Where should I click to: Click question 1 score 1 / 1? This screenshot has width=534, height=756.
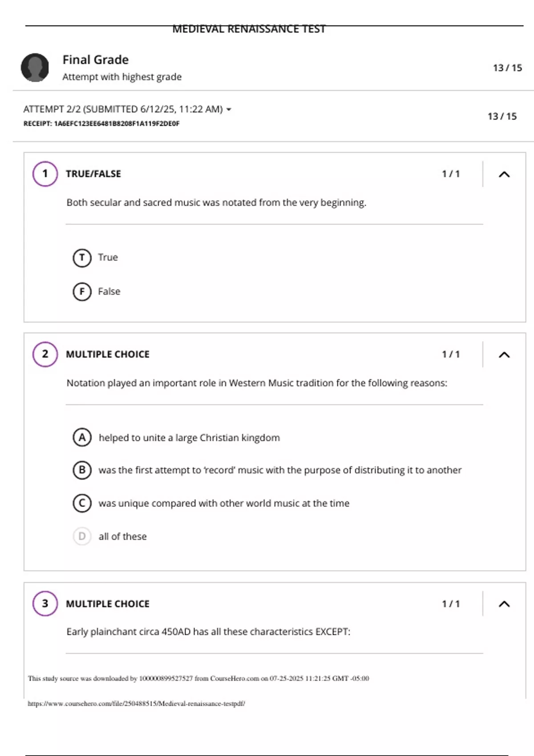tap(450, 174)
